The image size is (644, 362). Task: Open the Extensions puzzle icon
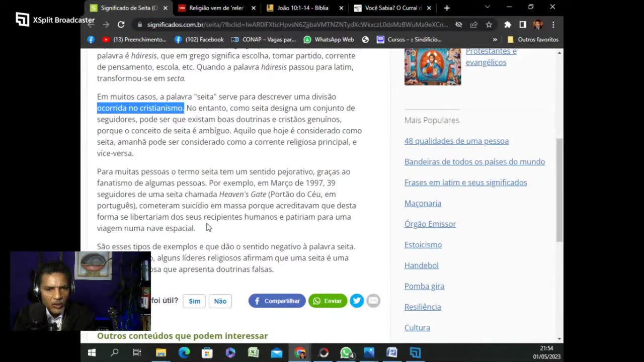(x=508, y=24)
